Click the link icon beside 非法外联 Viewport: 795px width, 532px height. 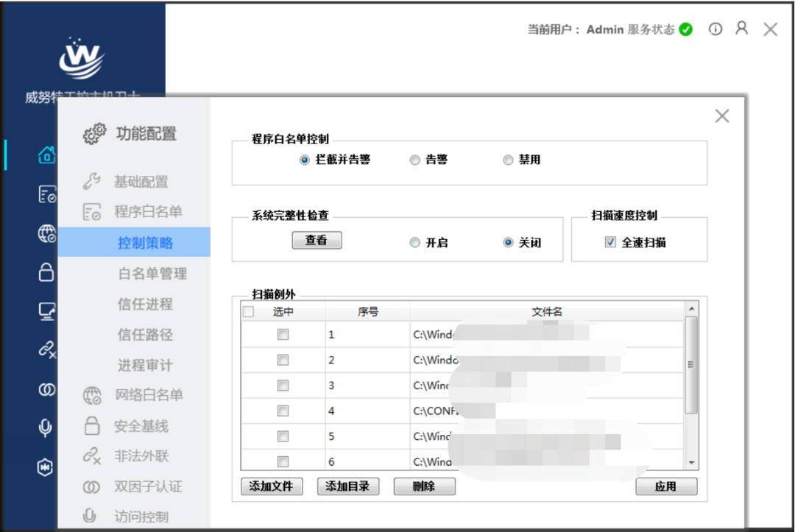(x=92, y=456)
